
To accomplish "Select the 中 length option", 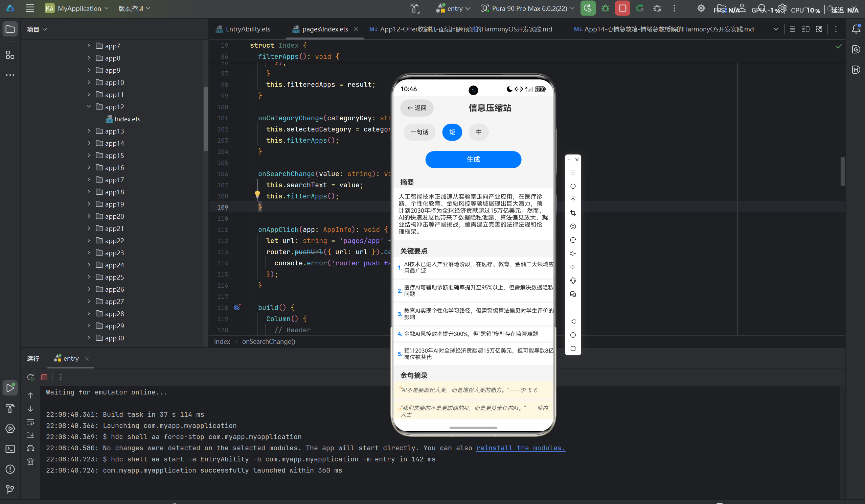I will [x=478, y=132].
